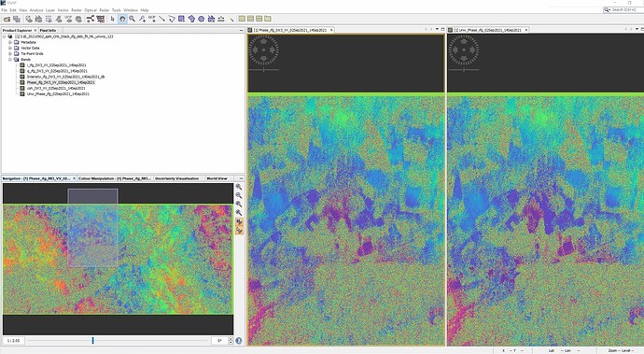This screenshot has height=354, width=644.
Task: Click the global Search field
Action: pos(620,9)
